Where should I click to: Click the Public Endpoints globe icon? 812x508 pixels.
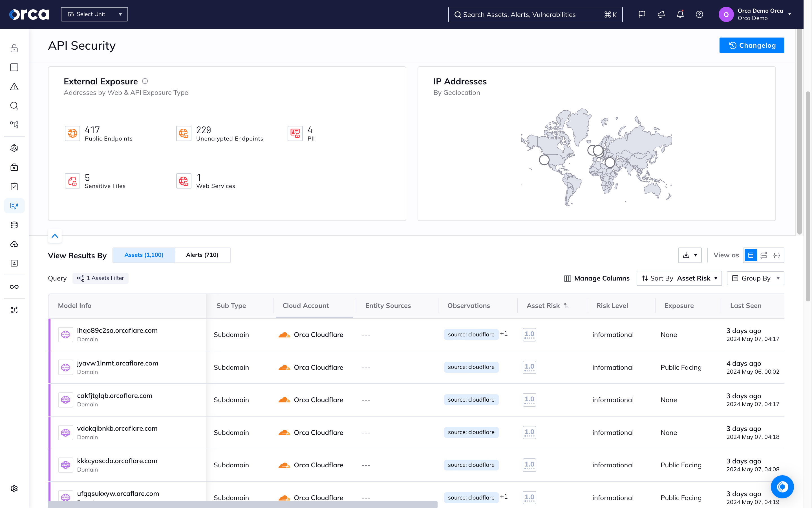tap(72, 133)
